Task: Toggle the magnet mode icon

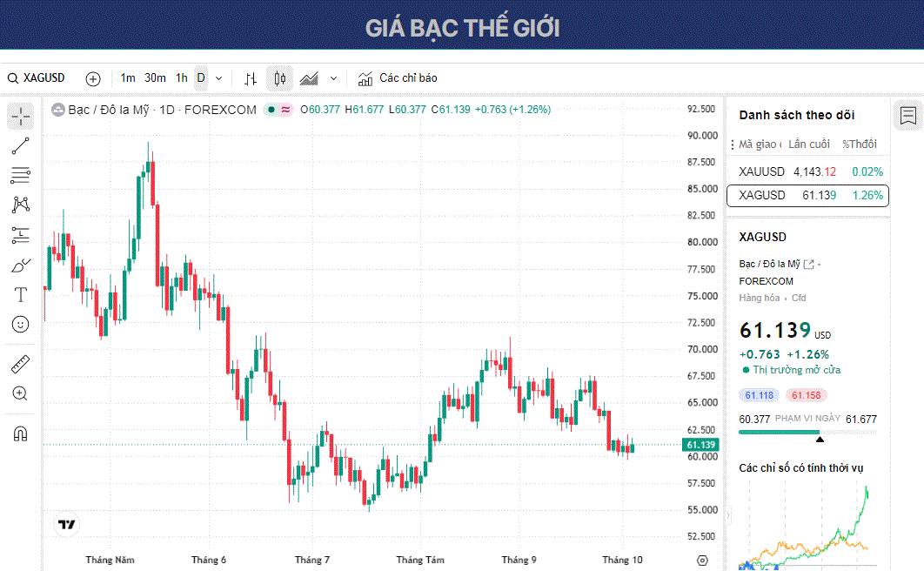Action: pos(21,434)
